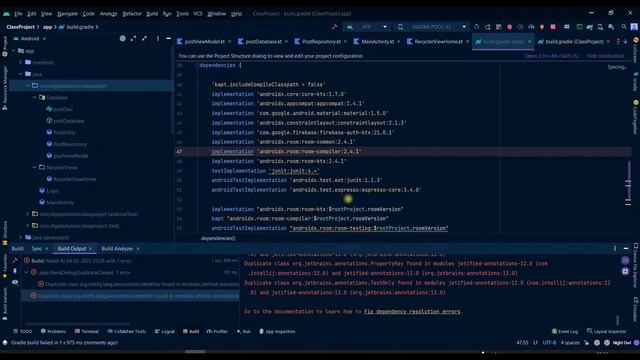Open the Event Log button
This screenshot has width=640, height=360.
click(x=564, y=331)
